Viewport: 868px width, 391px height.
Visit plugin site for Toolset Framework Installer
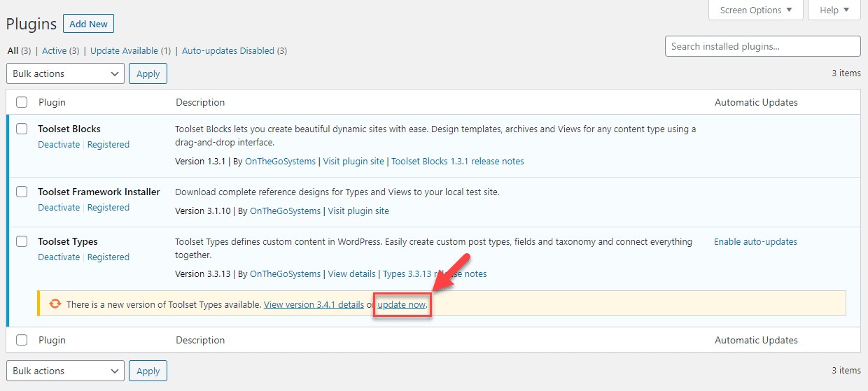pos(358,211)
